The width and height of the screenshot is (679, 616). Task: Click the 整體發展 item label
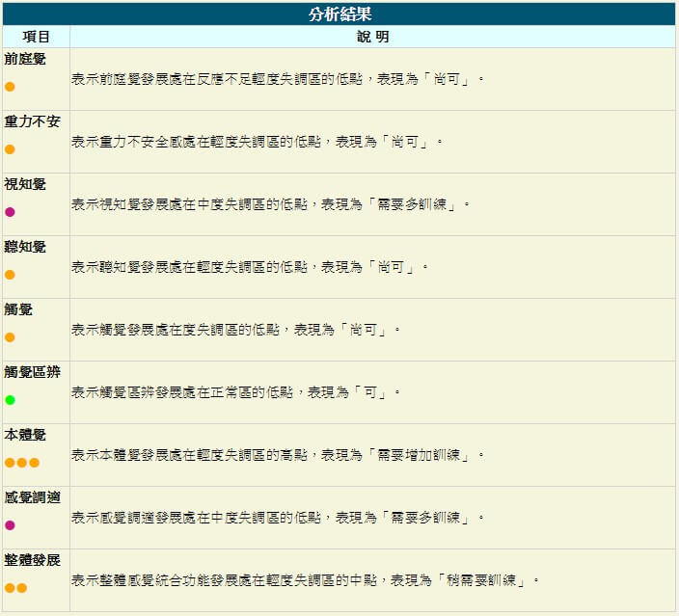pyautogui.click(x=32, y=560)
